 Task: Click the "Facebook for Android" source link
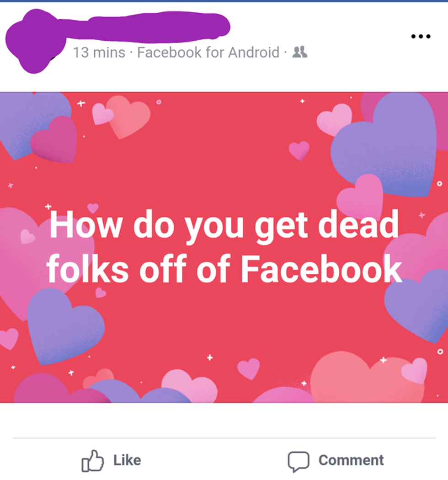[208, 53]
